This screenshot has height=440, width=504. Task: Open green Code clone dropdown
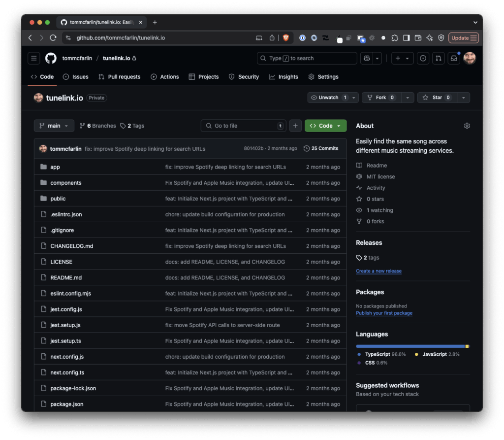point(326,126)
